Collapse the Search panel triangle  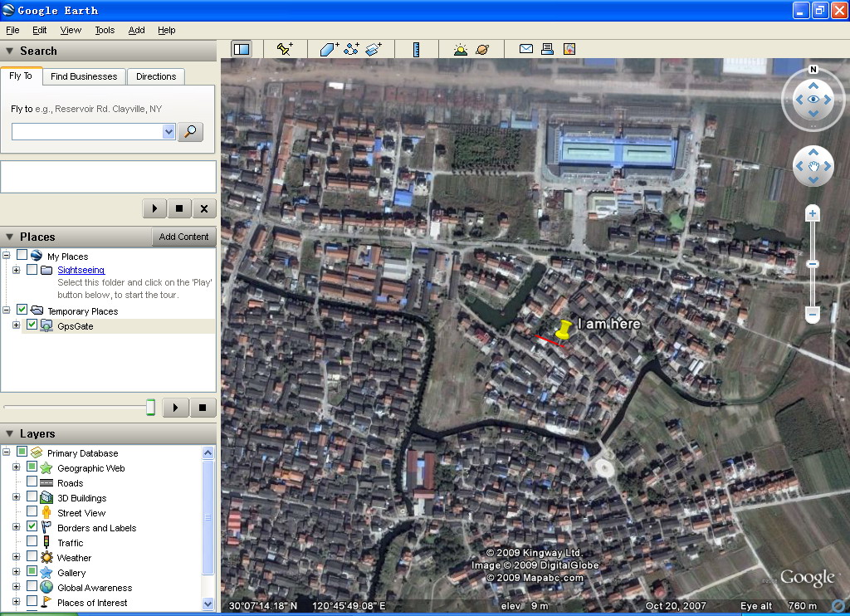[9, 51]
